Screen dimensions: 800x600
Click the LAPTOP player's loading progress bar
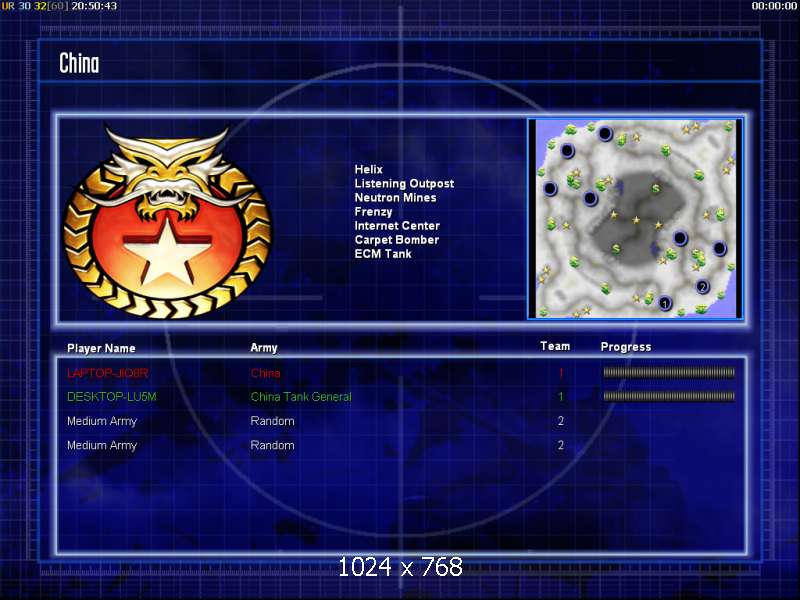pyautogui.click(x=669, y=372)
